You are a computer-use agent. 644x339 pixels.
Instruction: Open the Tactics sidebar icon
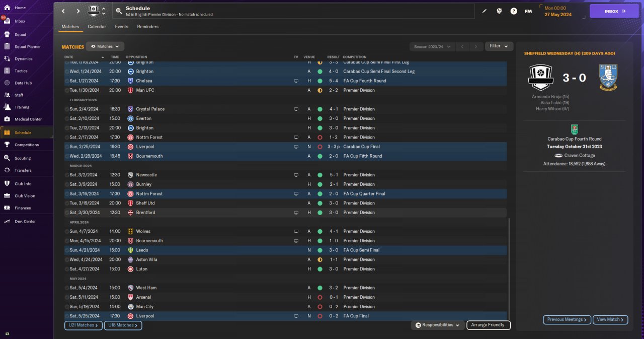(x=7, y=71)
